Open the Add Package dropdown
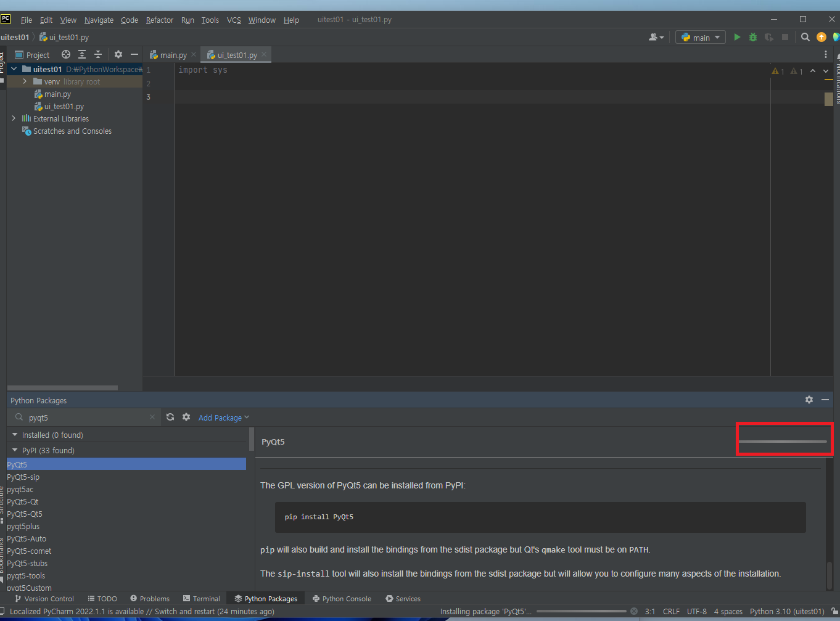The image size is (840, 621). (x=224, y=417)
